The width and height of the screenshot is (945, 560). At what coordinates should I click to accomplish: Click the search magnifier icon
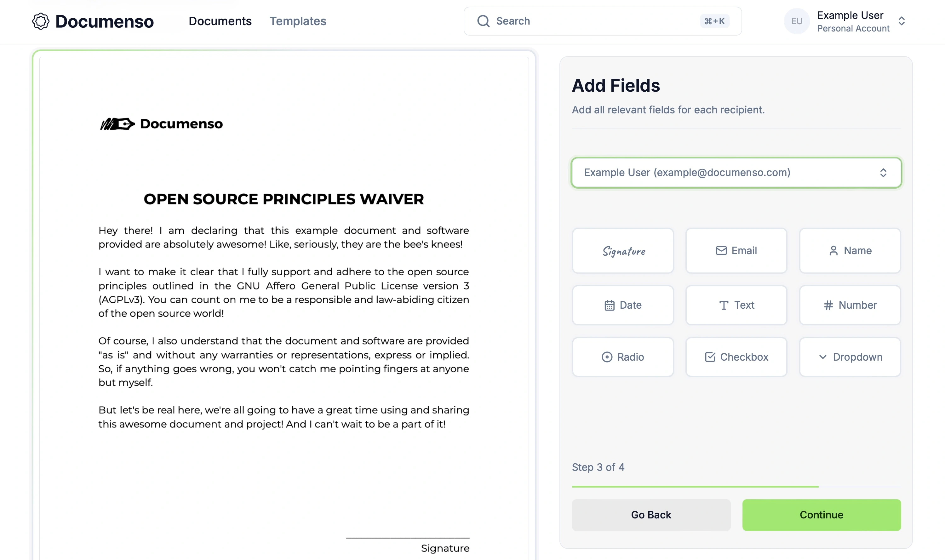tap(483, 21)
